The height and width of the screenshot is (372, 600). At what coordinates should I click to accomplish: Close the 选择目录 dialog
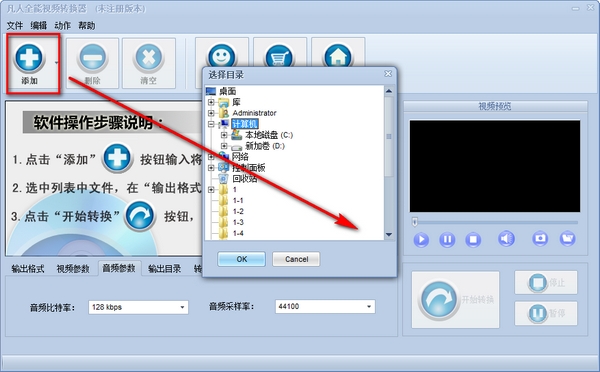pos(388,73)
